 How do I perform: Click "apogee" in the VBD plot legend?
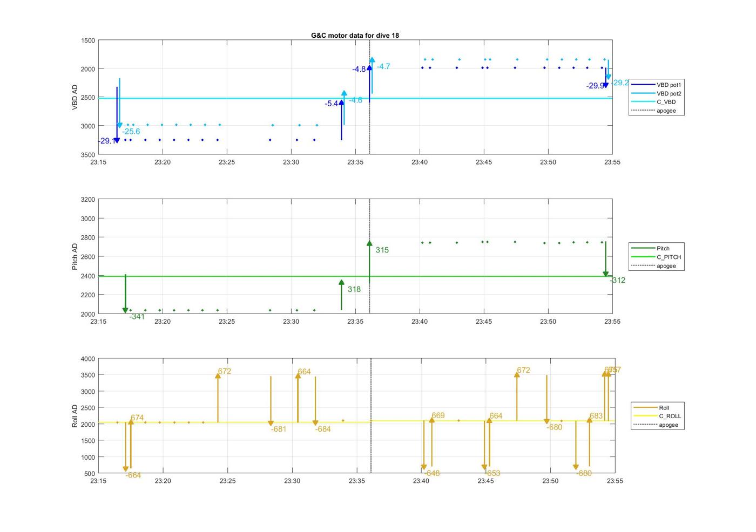coord(653,111)
